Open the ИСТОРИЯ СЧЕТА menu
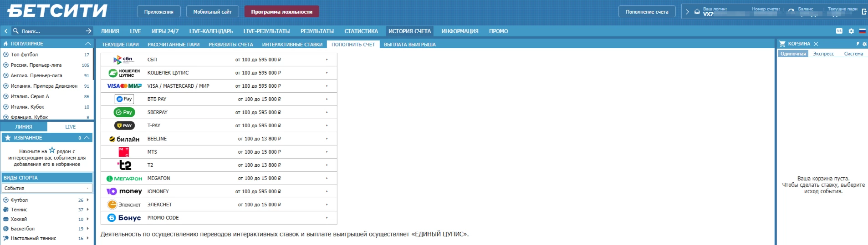 point(409,31)
